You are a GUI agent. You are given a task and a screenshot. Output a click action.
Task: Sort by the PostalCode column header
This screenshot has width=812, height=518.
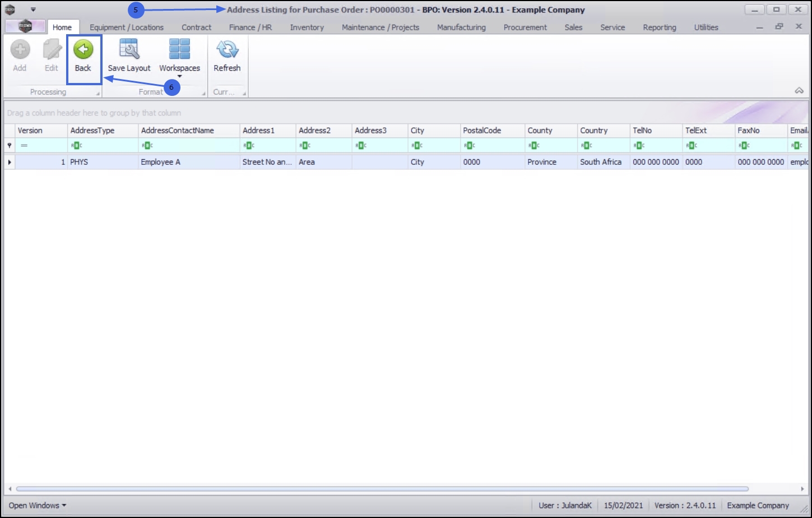[493, 131]
